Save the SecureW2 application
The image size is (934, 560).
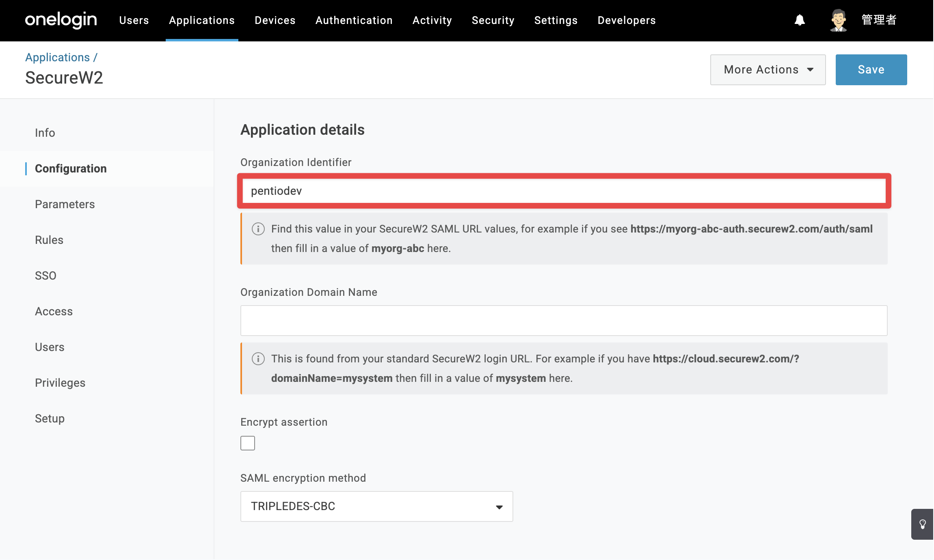pos(871,70)
